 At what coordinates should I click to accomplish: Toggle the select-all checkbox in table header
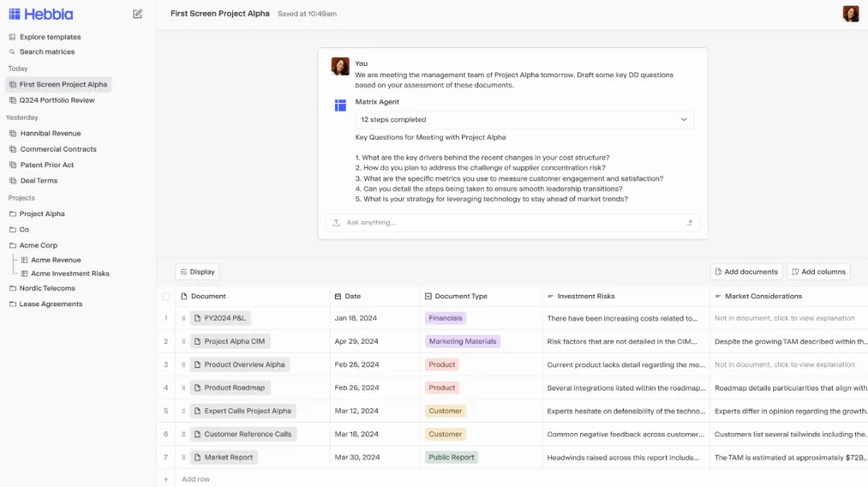pyautogui.click(x=166, y=297)
